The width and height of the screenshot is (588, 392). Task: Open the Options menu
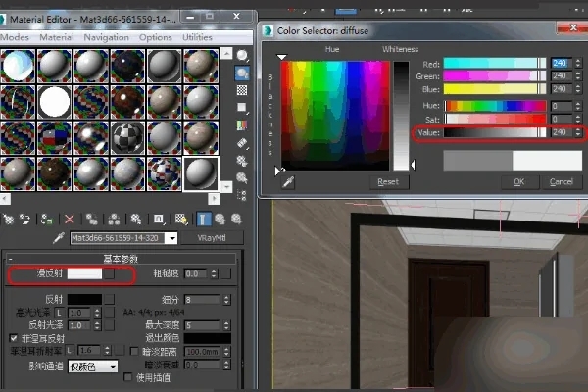coord(155,37)
